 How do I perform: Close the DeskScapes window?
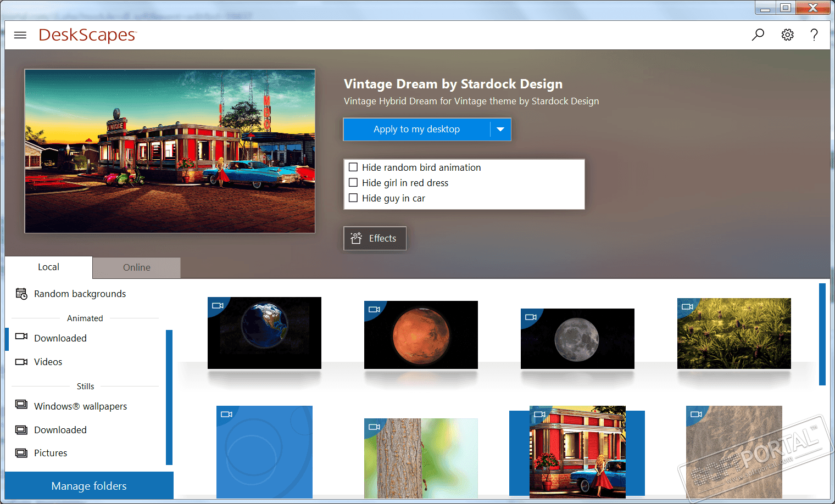point(813,8)
